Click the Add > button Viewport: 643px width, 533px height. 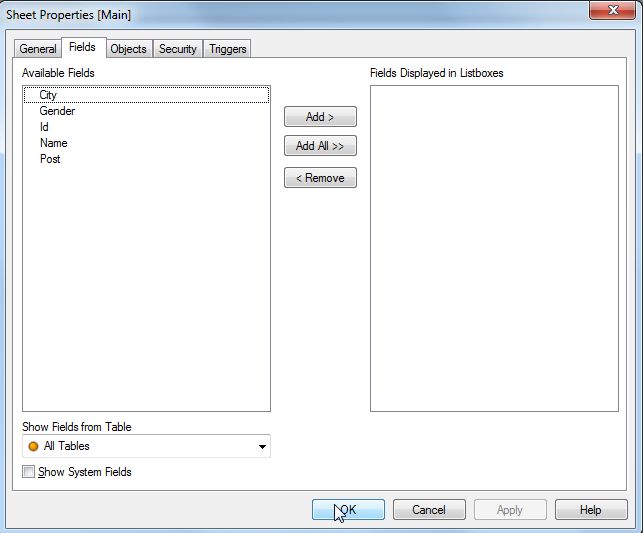click(320, 117)
